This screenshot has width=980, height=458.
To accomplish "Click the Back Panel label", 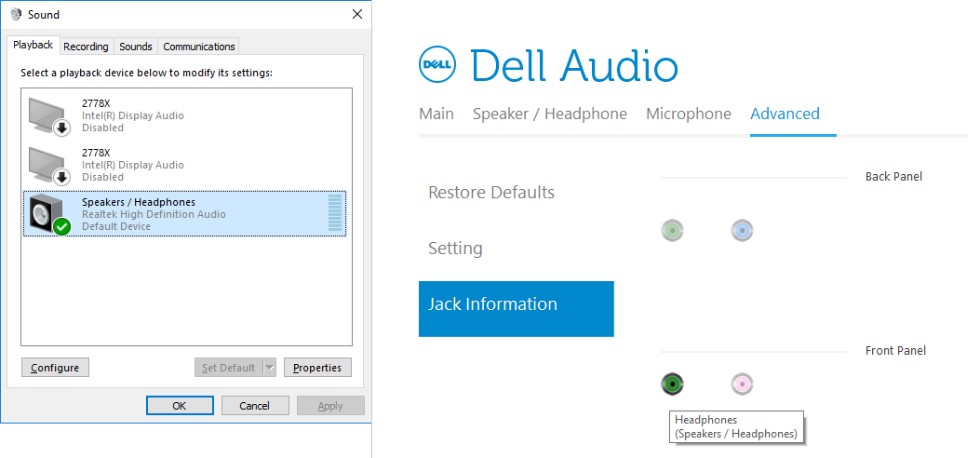I will (x=893, y=177).
